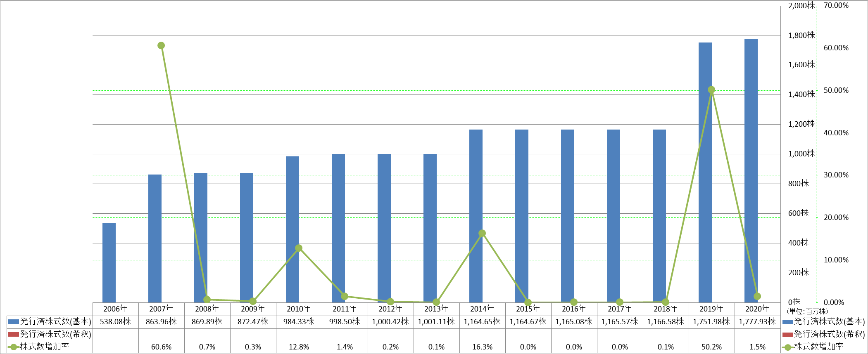Click the green legend marker beside the right-hand 株式数増加率
The width and height of the screenshot is (868, 354).
[787, 347]
